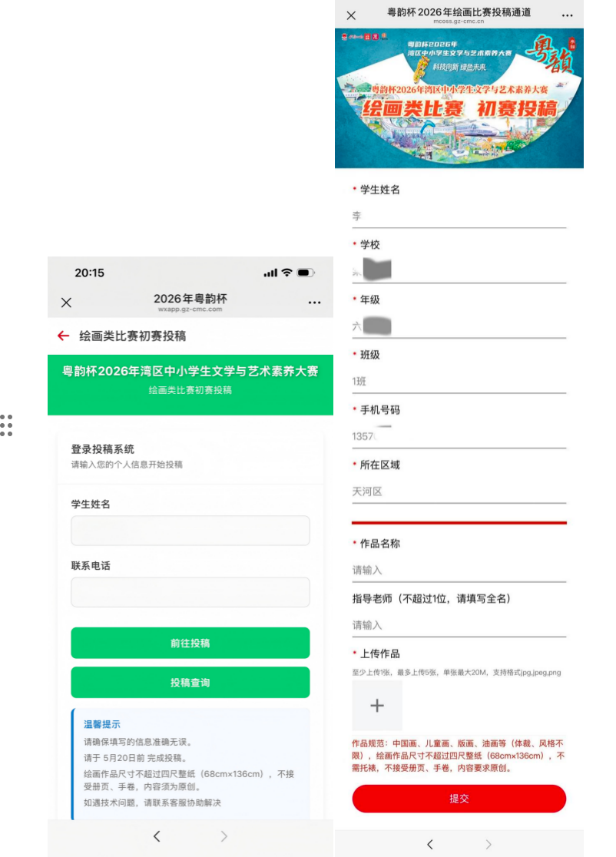Open the more options menu on 绘画比赛投稿通道
Viewport: 616px width, 857px height.
[x=567, y=15]
